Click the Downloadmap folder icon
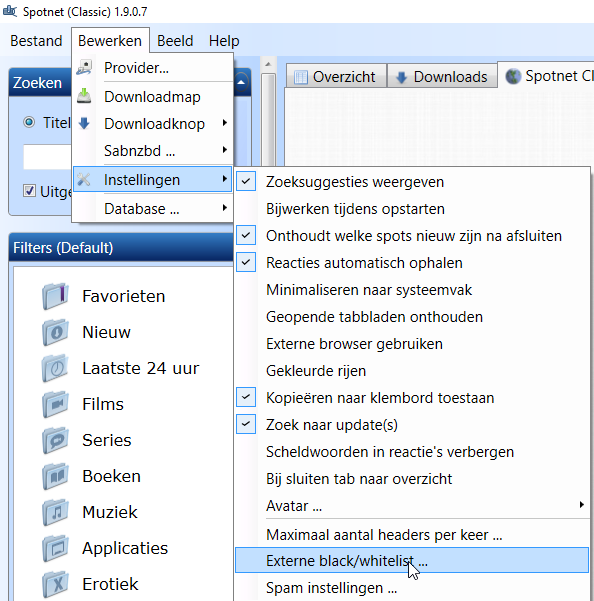Image resolution: width=594 pixels, height=601 pixels. click(x=84, y=96)
